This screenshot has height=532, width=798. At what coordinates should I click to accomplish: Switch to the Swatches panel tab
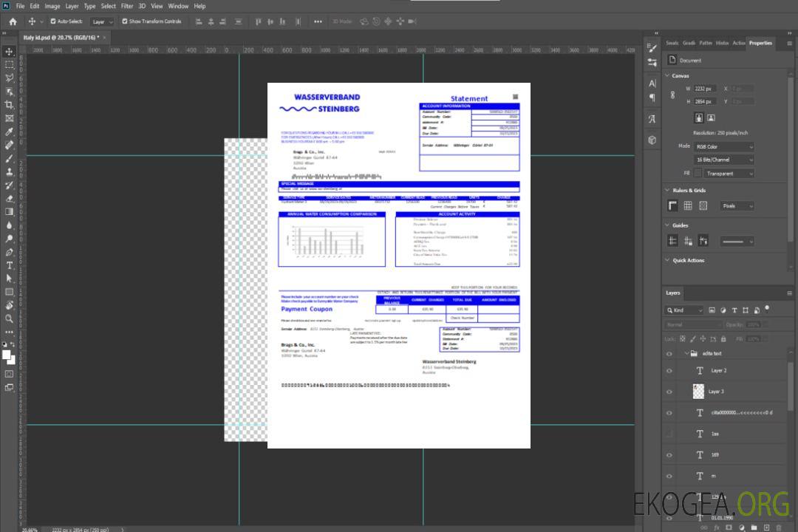click(672, 43)
